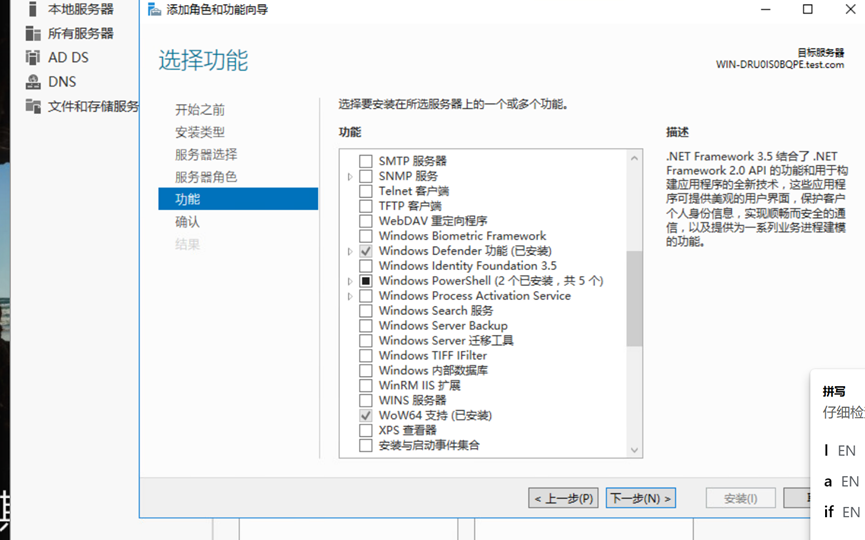This screenshot has height=540, width=865.
Task: Click the File and Storage Services icon
Action: (33, 106)
